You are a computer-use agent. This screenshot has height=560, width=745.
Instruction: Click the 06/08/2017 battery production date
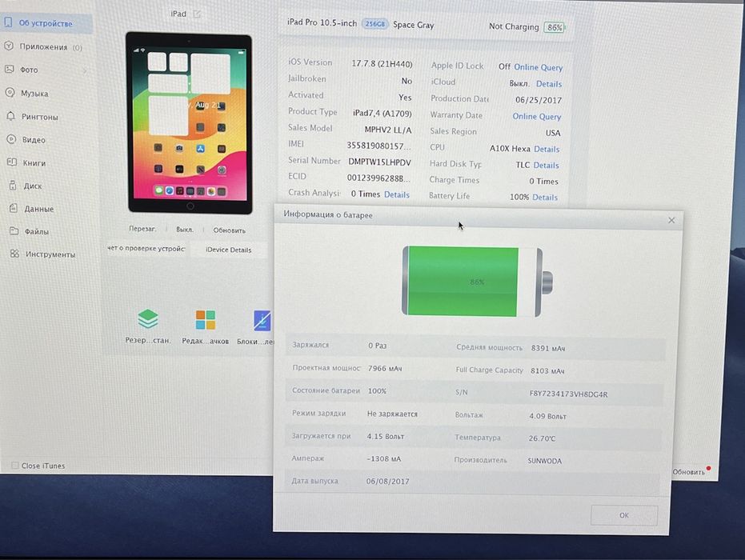[387, 481]
